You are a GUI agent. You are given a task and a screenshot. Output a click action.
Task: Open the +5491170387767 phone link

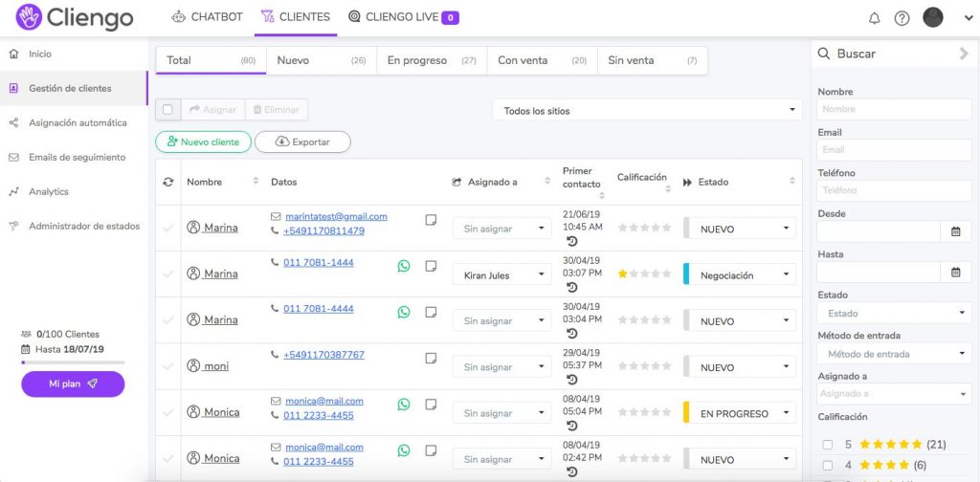click(323, 355)
